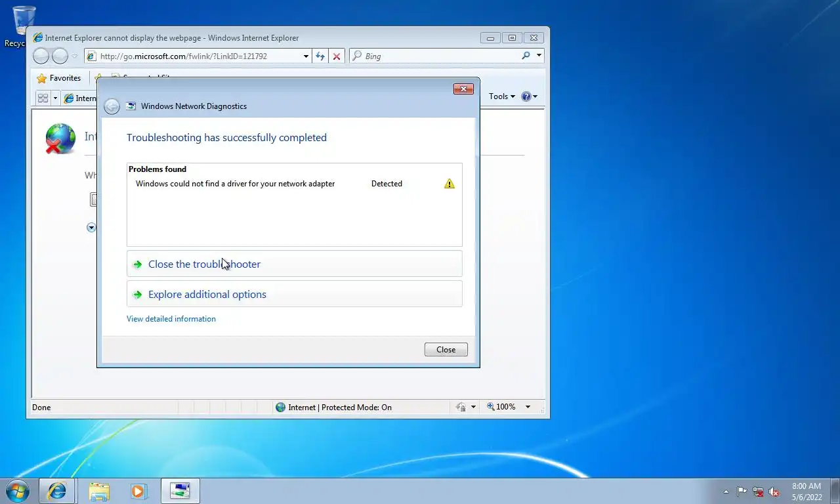The width and height of the screenshot is (840, 504).
Task: Click the Action Center flag icon
Action: point(742,492)
